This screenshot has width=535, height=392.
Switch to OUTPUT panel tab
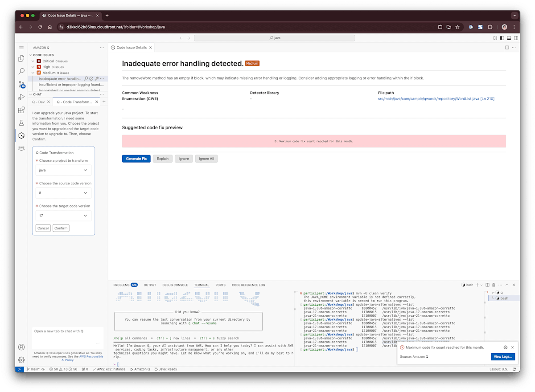point(150,285)
